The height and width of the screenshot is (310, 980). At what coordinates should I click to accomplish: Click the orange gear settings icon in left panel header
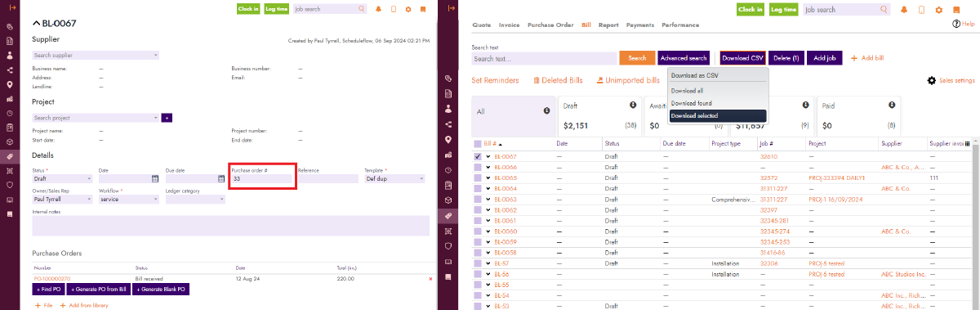(x=408, y=10)
